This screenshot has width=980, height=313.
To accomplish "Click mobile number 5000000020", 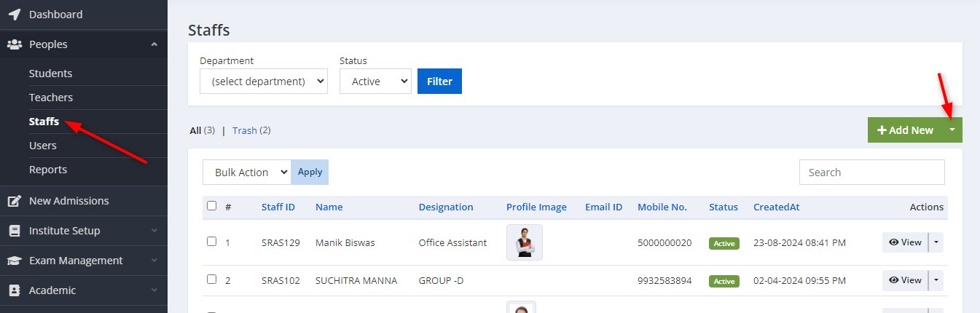I will pyautogui.click(x=665, y=242).
